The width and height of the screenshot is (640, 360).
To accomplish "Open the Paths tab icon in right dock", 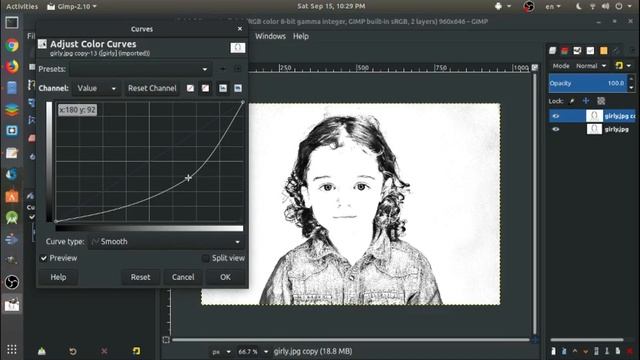I will pos(578,51).
